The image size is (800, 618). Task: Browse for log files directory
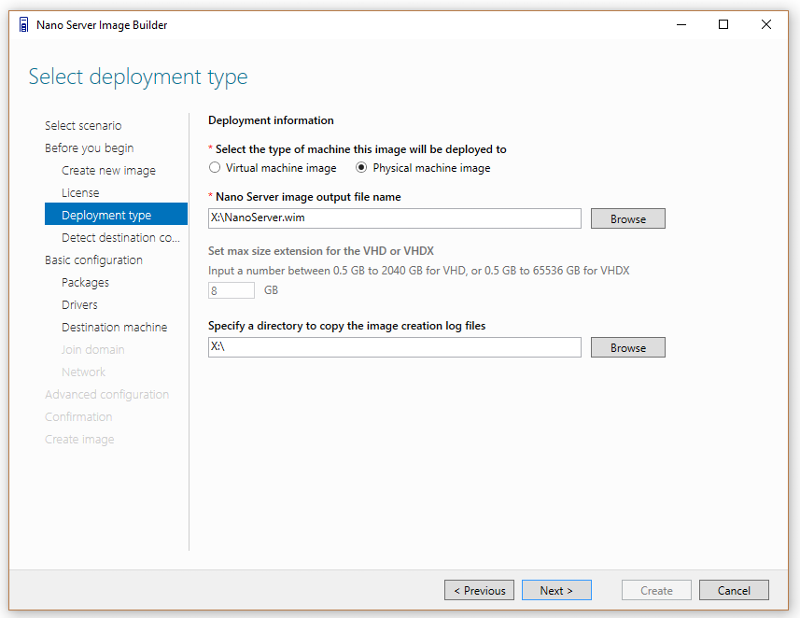[x=628, y=348]
